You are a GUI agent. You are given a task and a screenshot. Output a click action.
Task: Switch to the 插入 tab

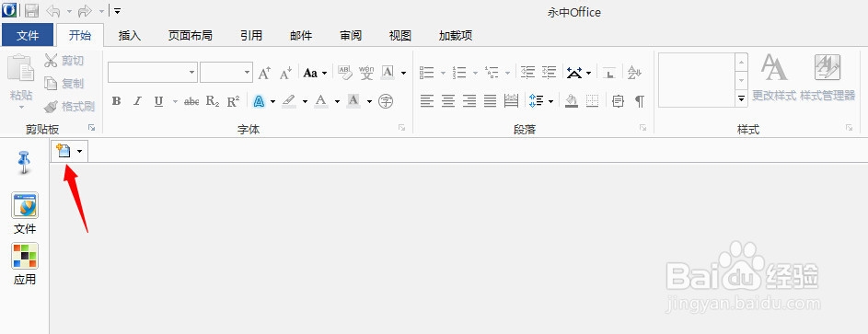coord(130,35)
